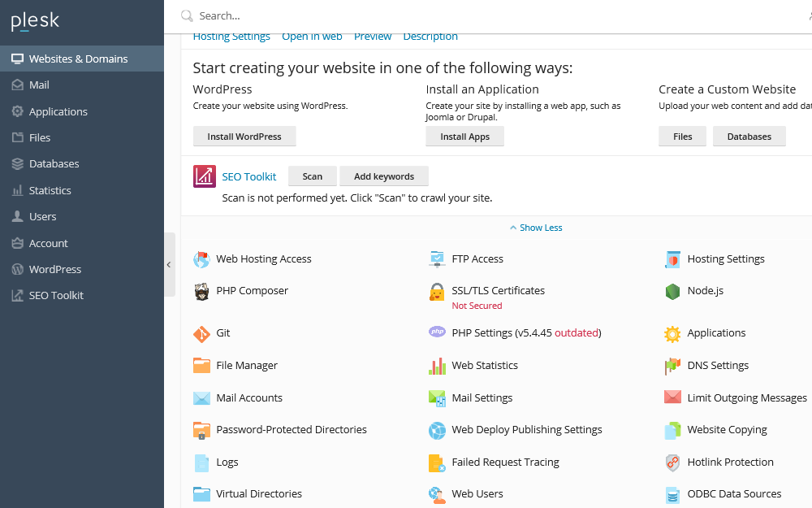Click the Add keywords button
The width and height of the screenshot is (812, 508).
click(384, 176)
